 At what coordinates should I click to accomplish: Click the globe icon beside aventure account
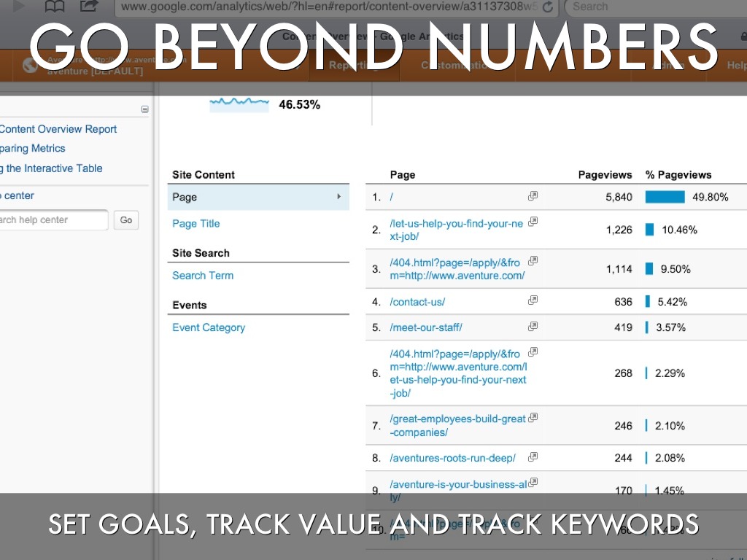click(x=30, y=66)
